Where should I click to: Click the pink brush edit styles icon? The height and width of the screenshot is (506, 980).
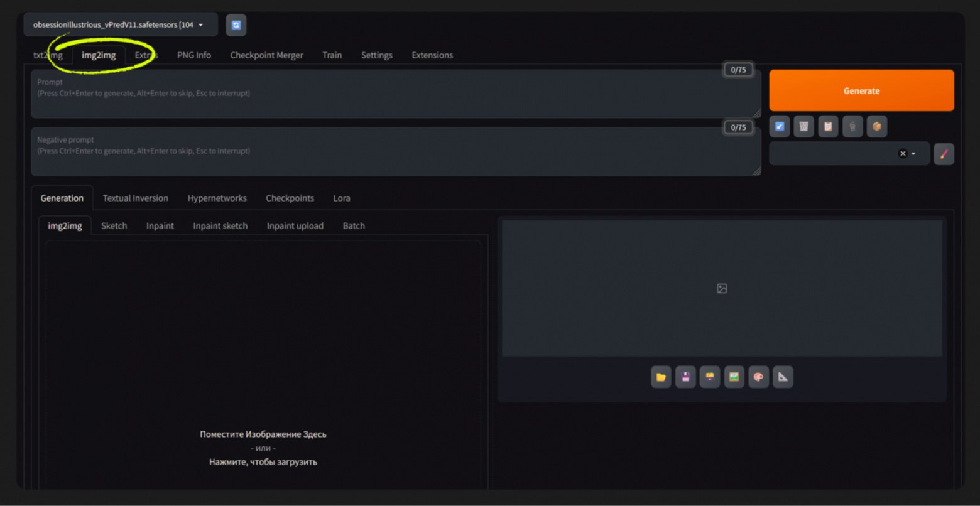pyautogui.click(x=944, y=153)
